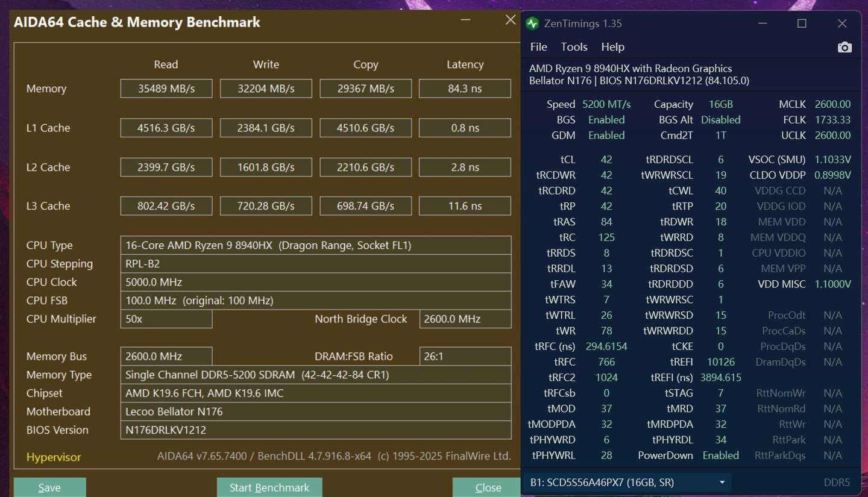Click the yellow Hypervisor label
Screen dimensions: 868x497
pyautogui.click(x=54, y=457)
